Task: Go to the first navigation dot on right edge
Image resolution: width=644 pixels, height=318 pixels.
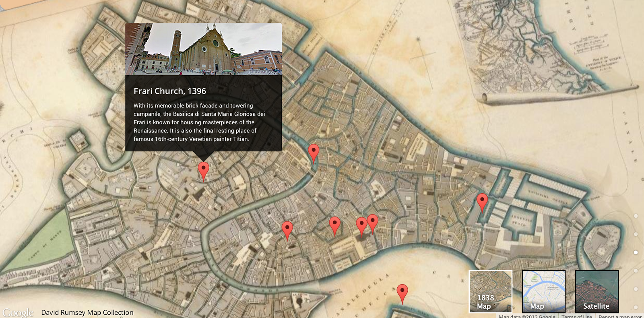Action: pos(636,216)
